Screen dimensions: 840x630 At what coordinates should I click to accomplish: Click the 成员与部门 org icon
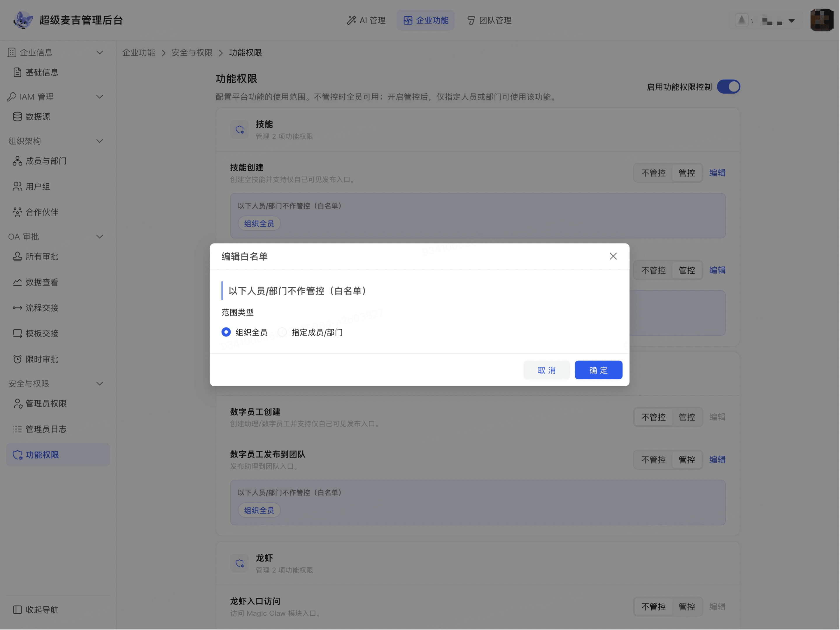[x=17, y=161]
